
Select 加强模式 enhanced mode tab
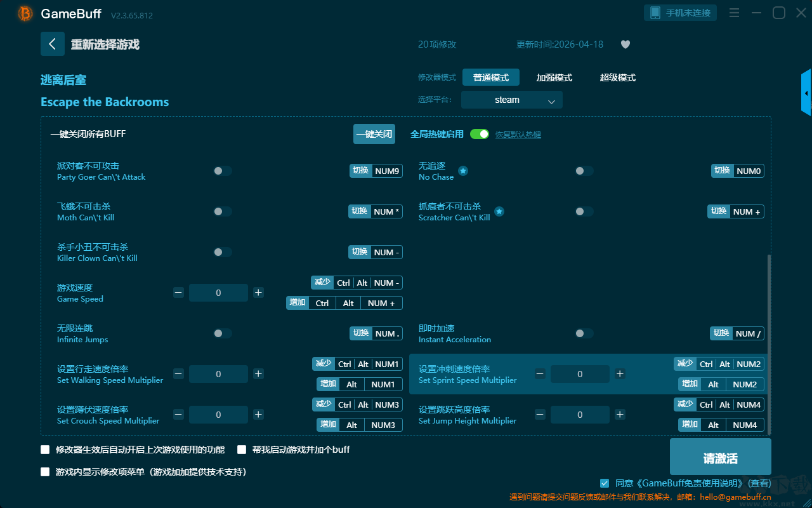coord(554,77)
